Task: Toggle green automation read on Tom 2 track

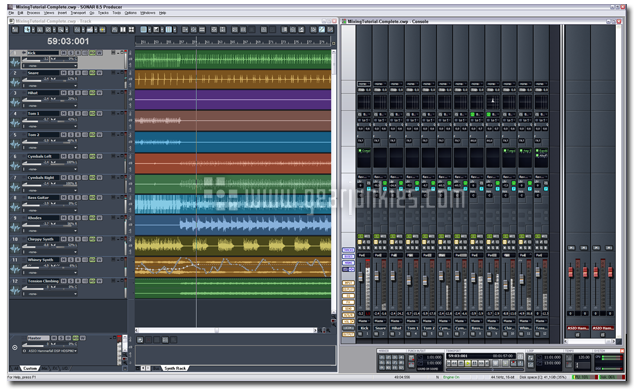Action: (x=92, y=135)
